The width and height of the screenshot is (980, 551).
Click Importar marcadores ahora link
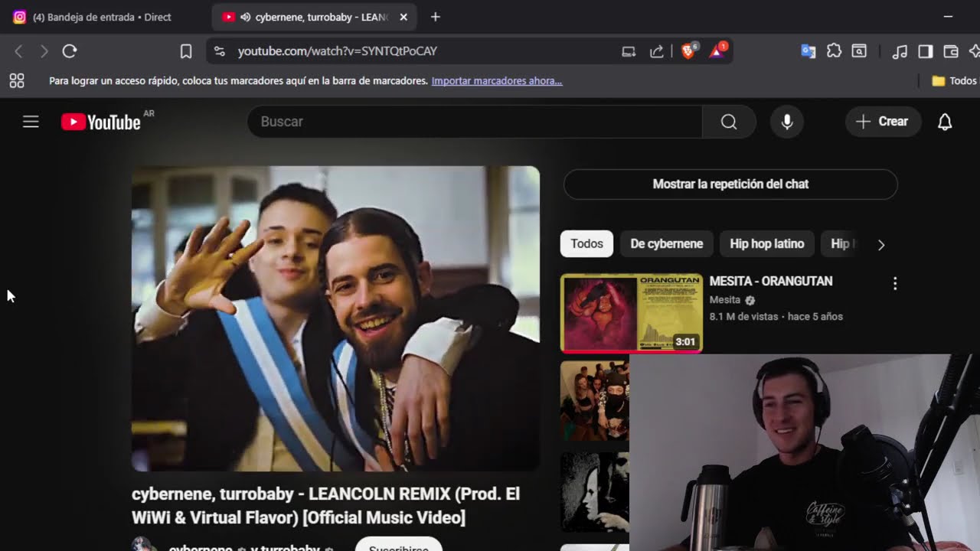point(497,80)
